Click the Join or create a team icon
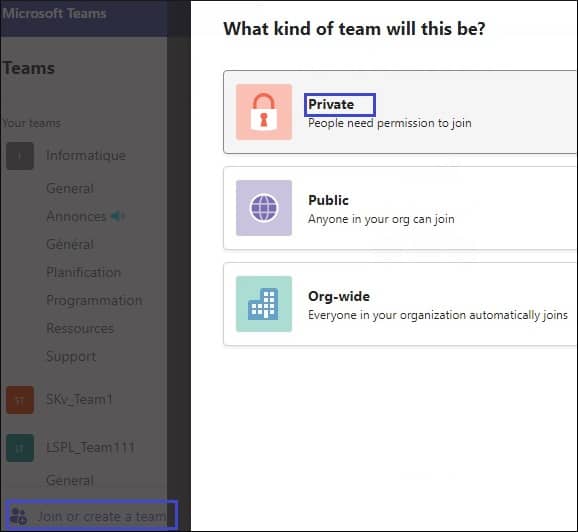 (x=18, y=516)
